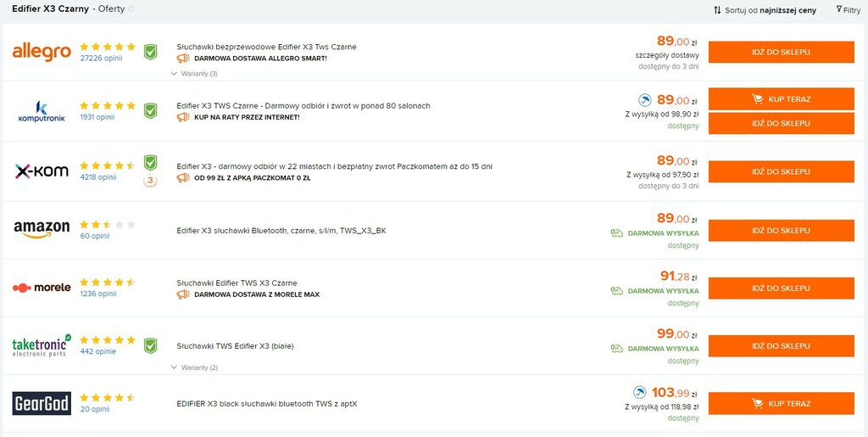
Task: Open the Filtry filter panel
Action: (848, 10)
